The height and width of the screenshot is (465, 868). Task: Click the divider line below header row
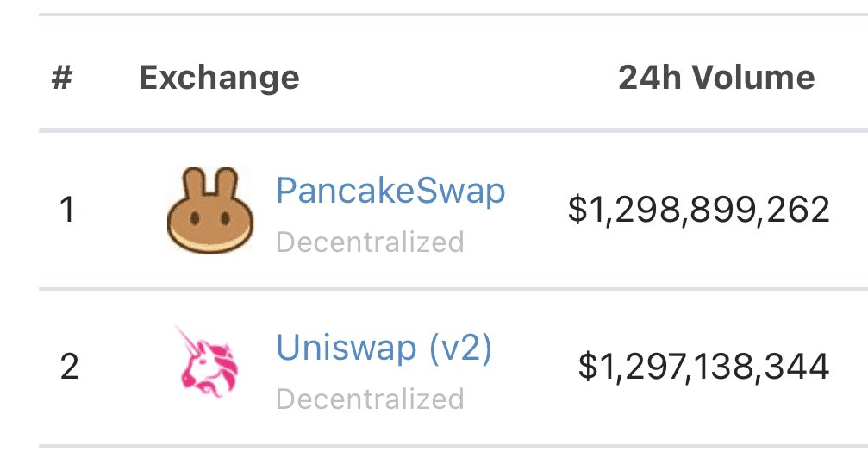(453, 130)
